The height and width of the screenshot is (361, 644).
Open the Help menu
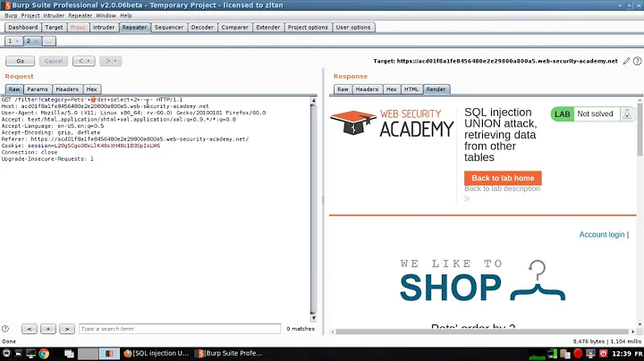(126, 15)
